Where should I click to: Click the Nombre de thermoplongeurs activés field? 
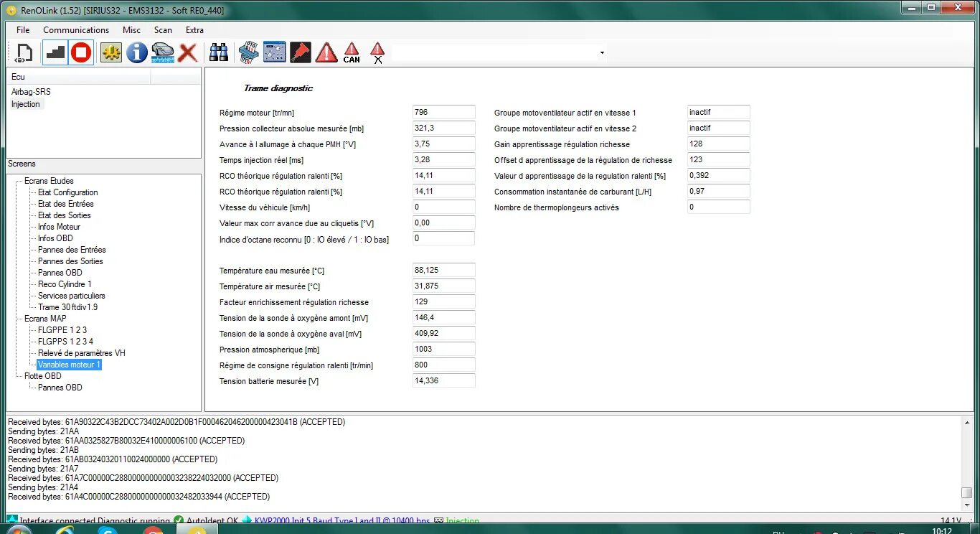click(719, 207)
